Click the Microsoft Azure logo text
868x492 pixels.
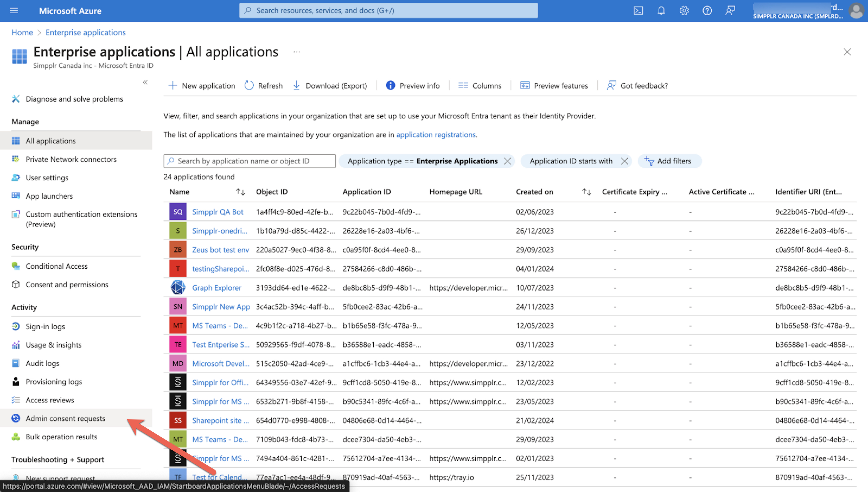(x=70, y=11)
